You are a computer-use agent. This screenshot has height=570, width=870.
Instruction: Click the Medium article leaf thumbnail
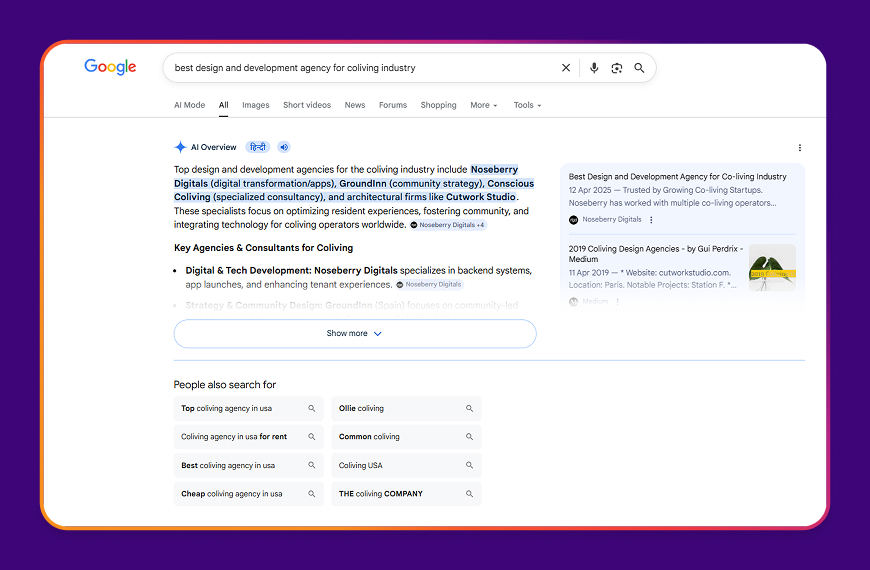click(x=772, y=268)
